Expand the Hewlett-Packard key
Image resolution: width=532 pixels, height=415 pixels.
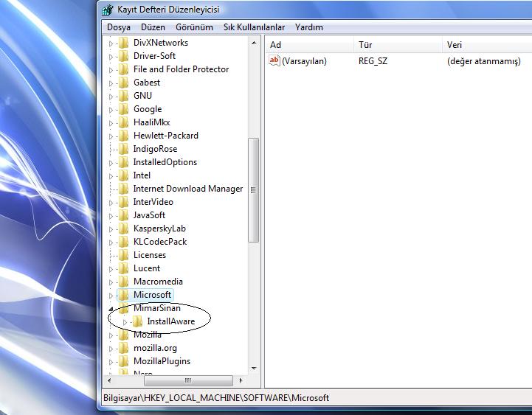[111, 136]
